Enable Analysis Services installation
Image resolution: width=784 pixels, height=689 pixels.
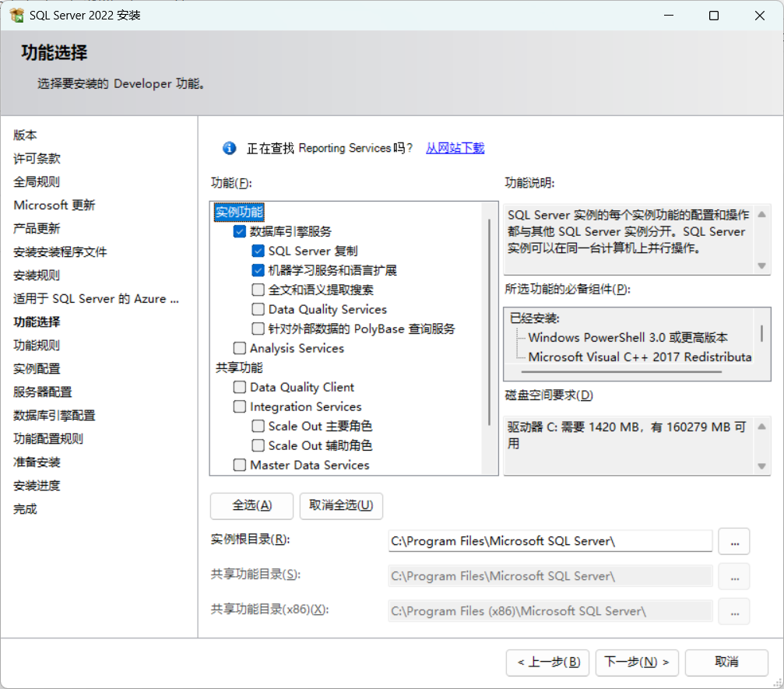[x=240, y=348]
